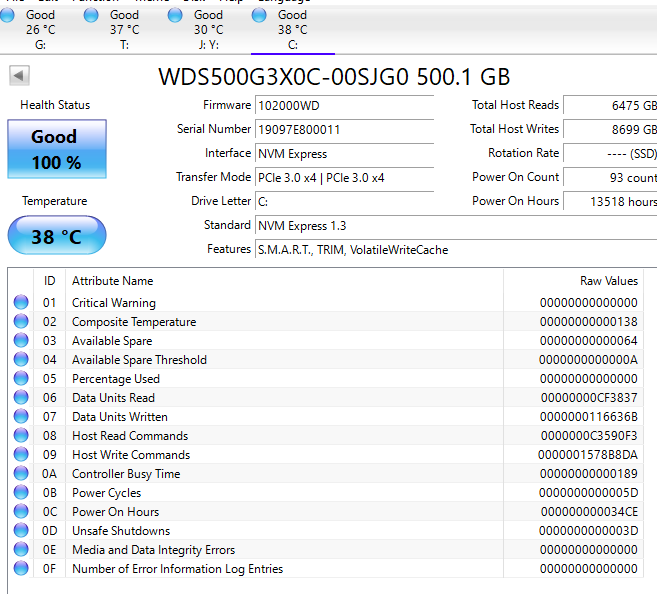Screen dimensions: 657x594
Task: Select the C: drive status tab
Action: (292, 29)
